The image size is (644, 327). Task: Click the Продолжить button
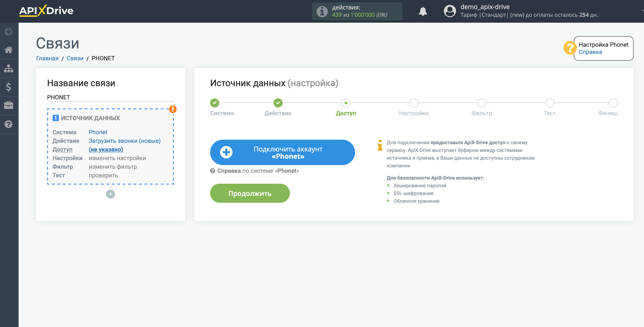[250, 193]
